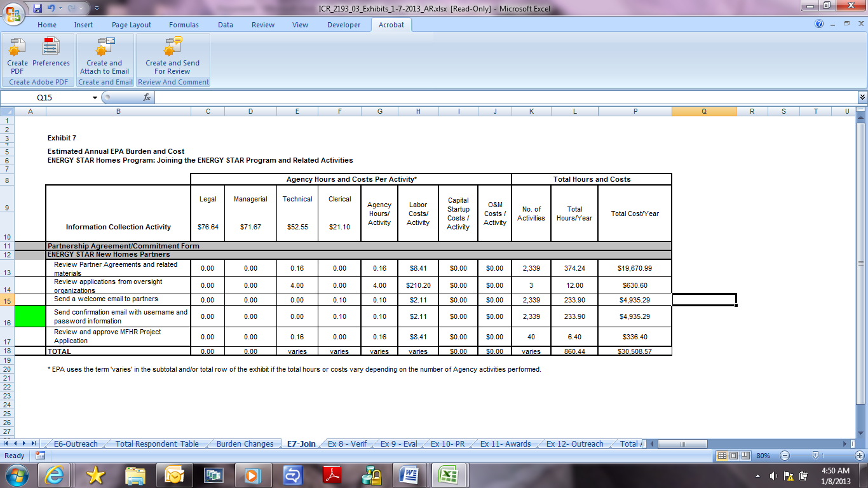Click the zoom slider handle
The image size is (868, 488).
click(815, 456)
